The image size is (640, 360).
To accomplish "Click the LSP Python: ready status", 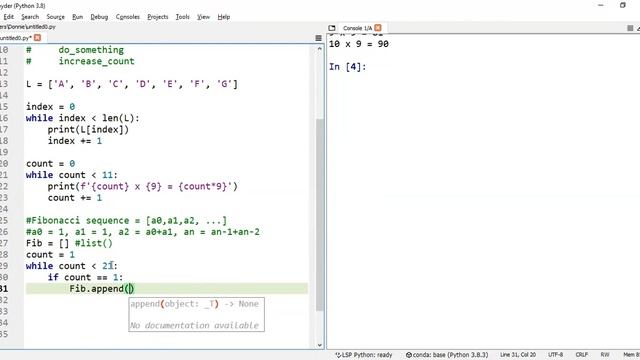I will pos(364,355).
